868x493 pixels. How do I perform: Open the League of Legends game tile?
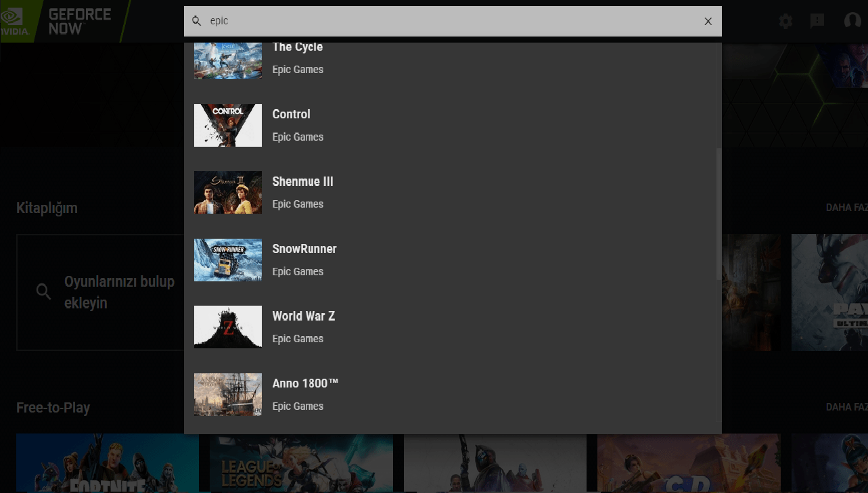point(301,463)
